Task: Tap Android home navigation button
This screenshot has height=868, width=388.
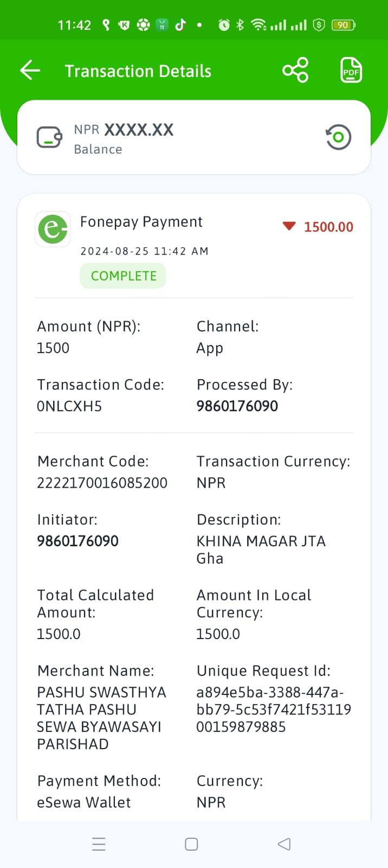Action: tap(191, 844)
